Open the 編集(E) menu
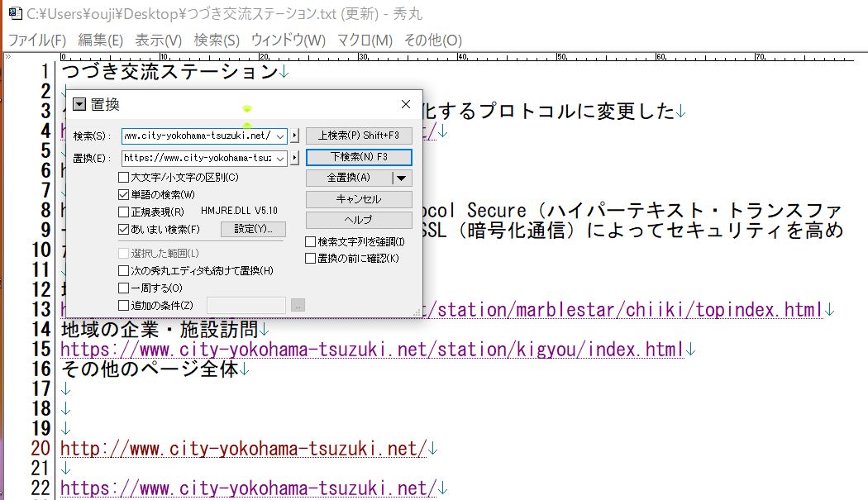 (100, 40)
